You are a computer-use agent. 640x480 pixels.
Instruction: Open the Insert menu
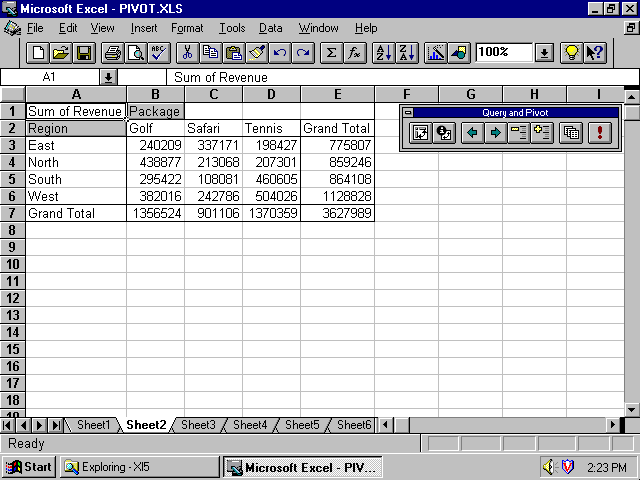pos(144,28)
